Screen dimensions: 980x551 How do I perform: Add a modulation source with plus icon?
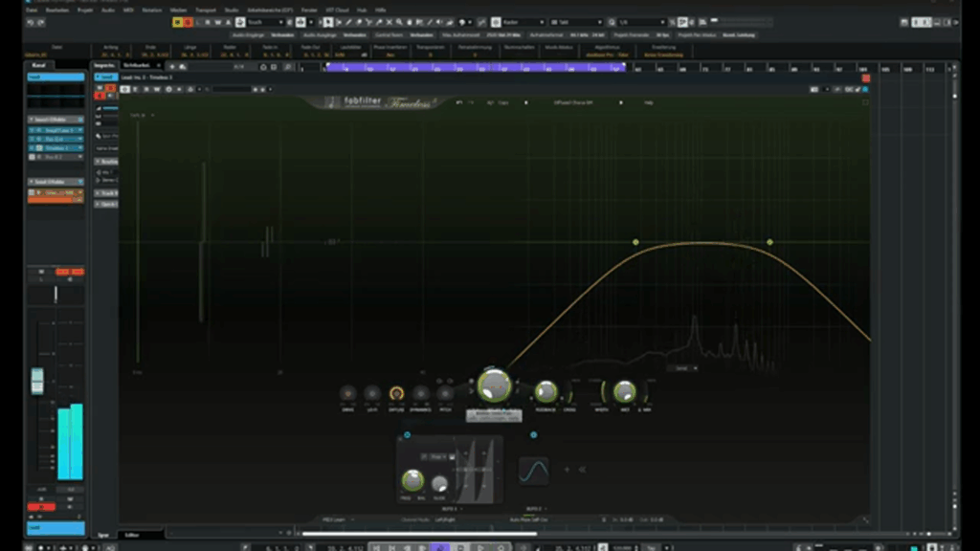coord(567,469)
